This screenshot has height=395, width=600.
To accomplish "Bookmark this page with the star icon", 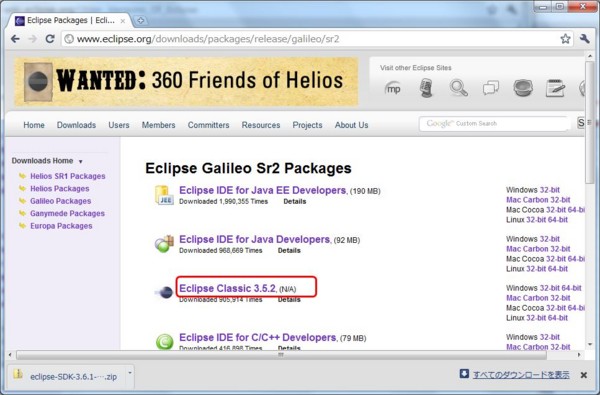I will click(x=565, y=39).
